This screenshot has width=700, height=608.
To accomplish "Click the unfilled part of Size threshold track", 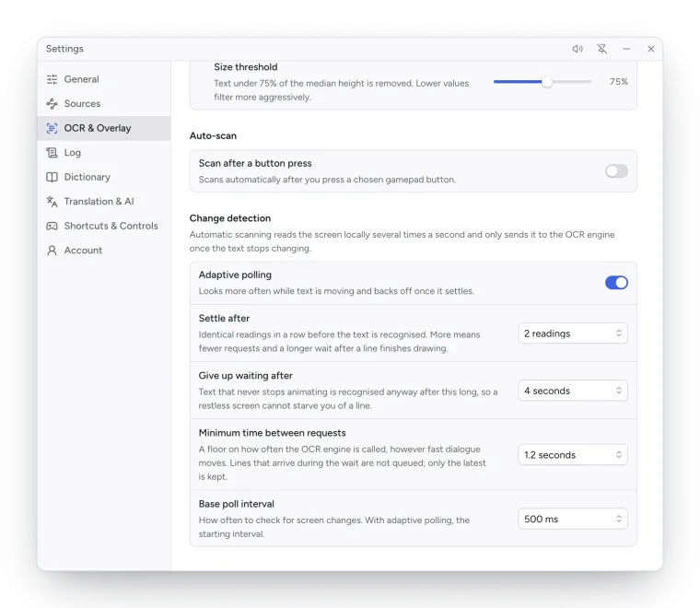I will pos(572,82).
